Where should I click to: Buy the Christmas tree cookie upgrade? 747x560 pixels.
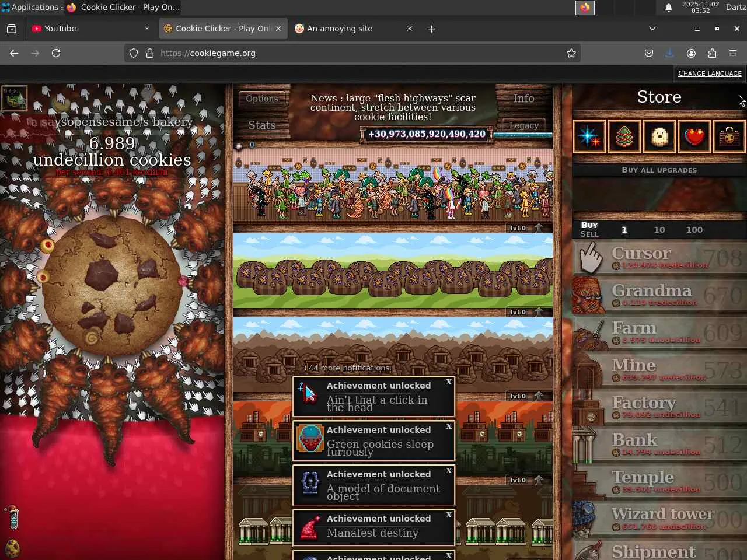pos(624,136)
